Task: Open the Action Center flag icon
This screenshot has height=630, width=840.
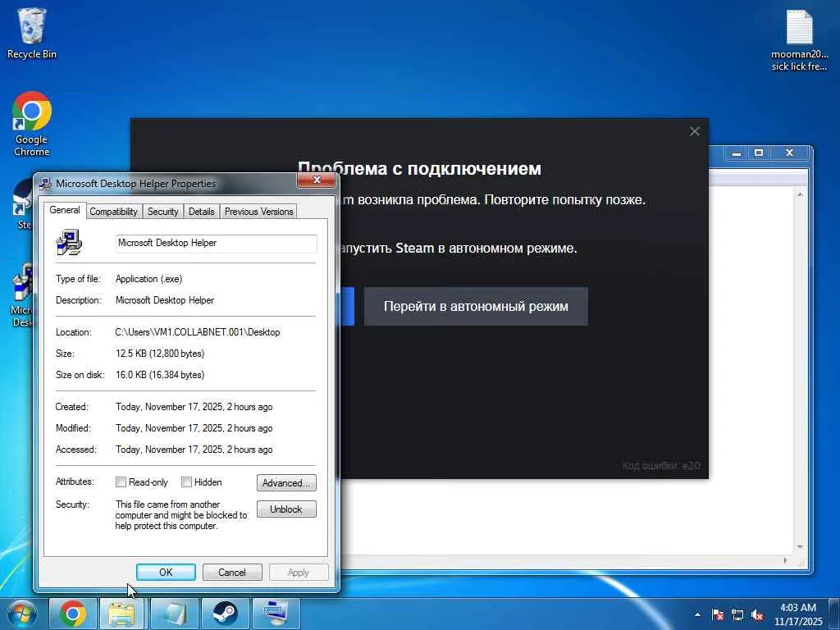Action: point(718,614)
